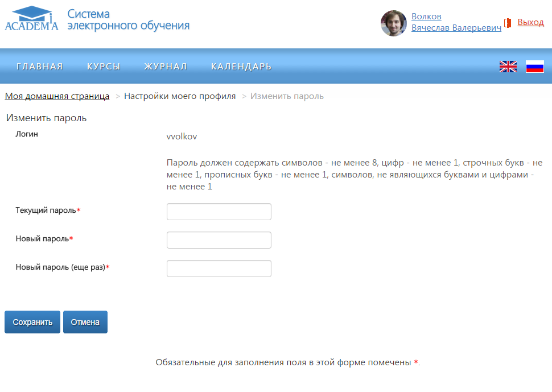Image resolution: width=552 pixels, height=392 pixels.
Task: Click the Отмена button
Action: [85, 322]
